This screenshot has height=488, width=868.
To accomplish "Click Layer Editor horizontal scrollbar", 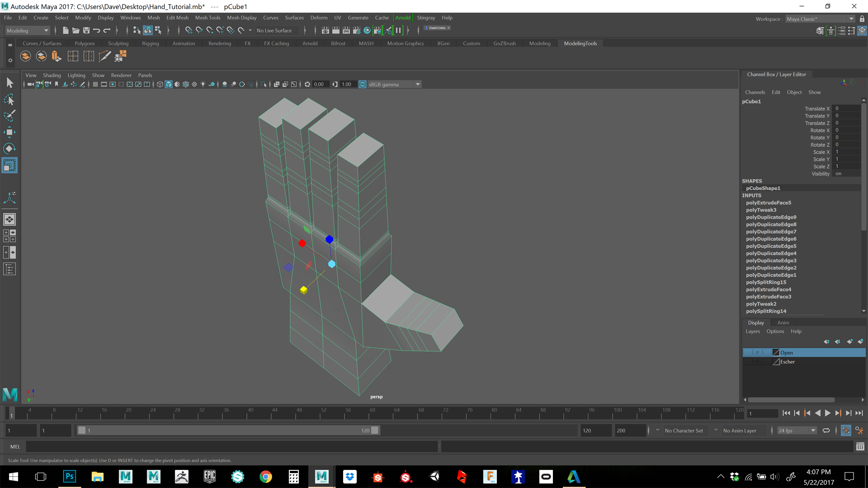I will click(791, 400).
